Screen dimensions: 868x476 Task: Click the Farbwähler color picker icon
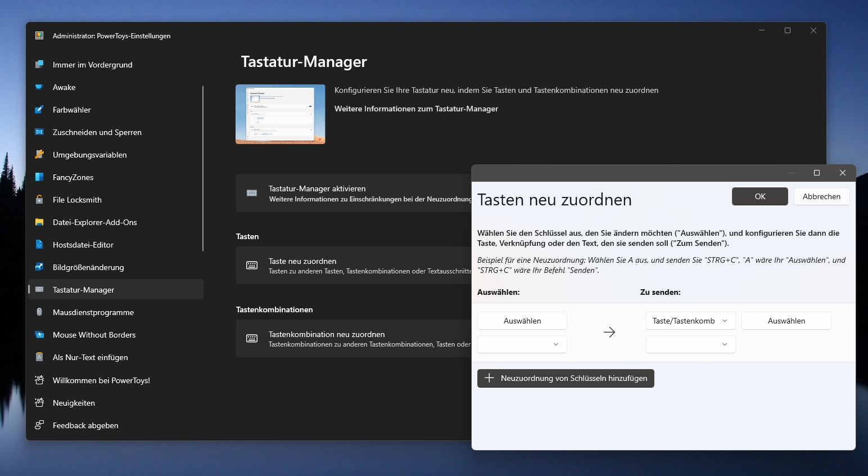39,110
